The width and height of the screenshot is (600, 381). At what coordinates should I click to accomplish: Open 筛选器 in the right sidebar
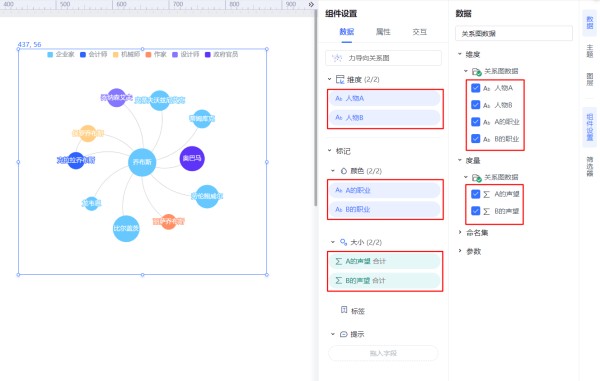(590, 167)
